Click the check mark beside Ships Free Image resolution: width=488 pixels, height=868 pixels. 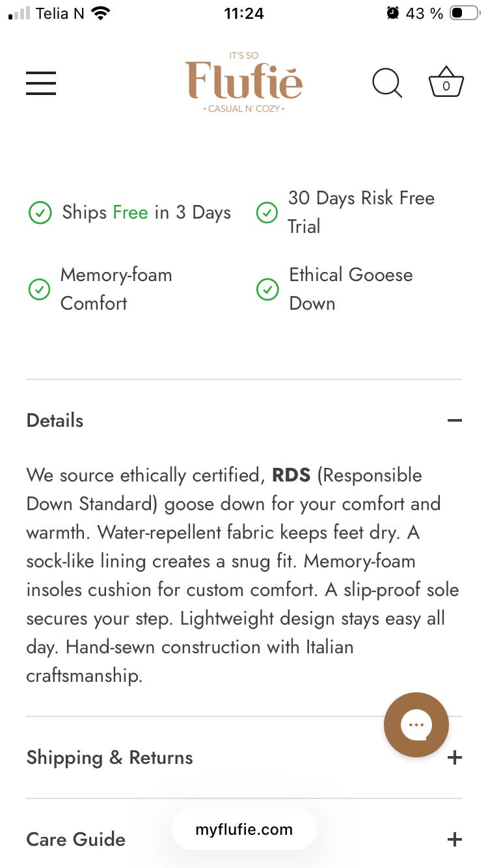pyautogui.click(x=40, y=213)
